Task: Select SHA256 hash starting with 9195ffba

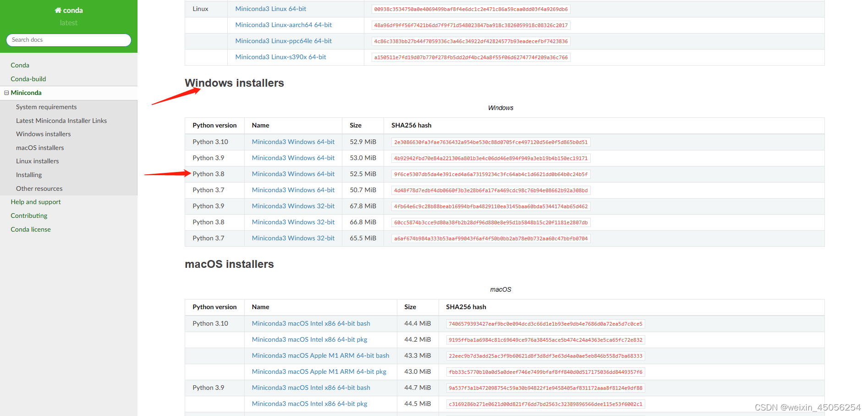Action: 546,340
